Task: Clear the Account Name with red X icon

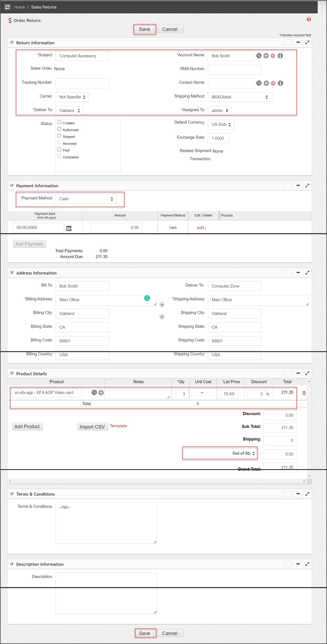Action: click(273, 56)
